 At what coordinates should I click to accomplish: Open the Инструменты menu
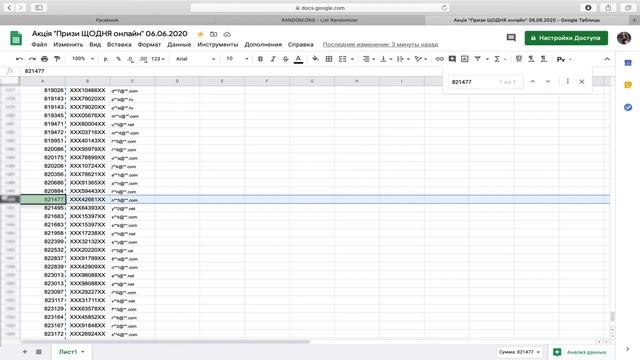click(218, 44)
